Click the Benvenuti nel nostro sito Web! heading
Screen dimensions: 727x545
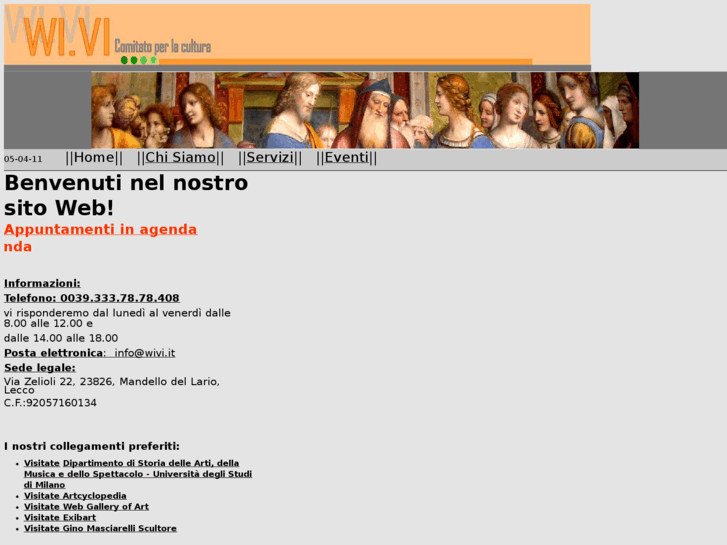(126, 195)
